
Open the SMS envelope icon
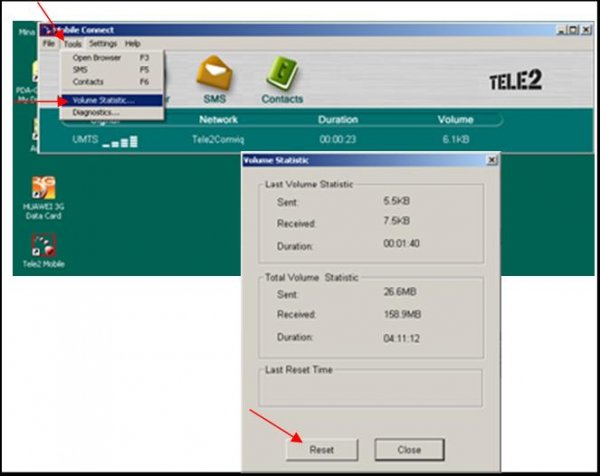[214, 73]
